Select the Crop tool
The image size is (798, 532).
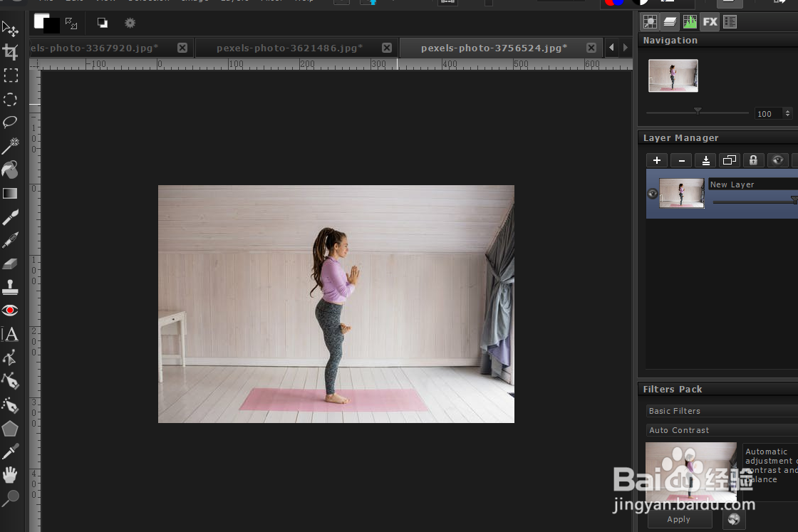(10, 51)
